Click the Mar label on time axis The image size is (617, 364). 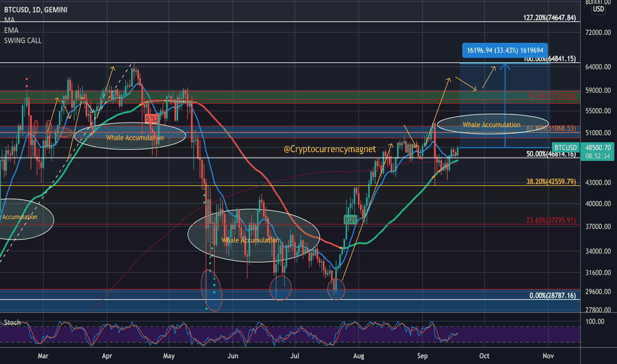point(43,356)
